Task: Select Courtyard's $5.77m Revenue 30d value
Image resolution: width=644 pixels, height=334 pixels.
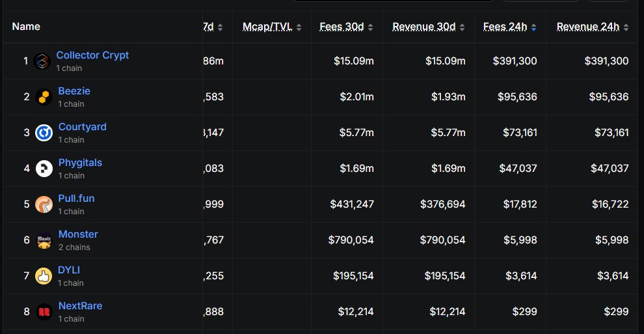Action: tap(448, 132)
